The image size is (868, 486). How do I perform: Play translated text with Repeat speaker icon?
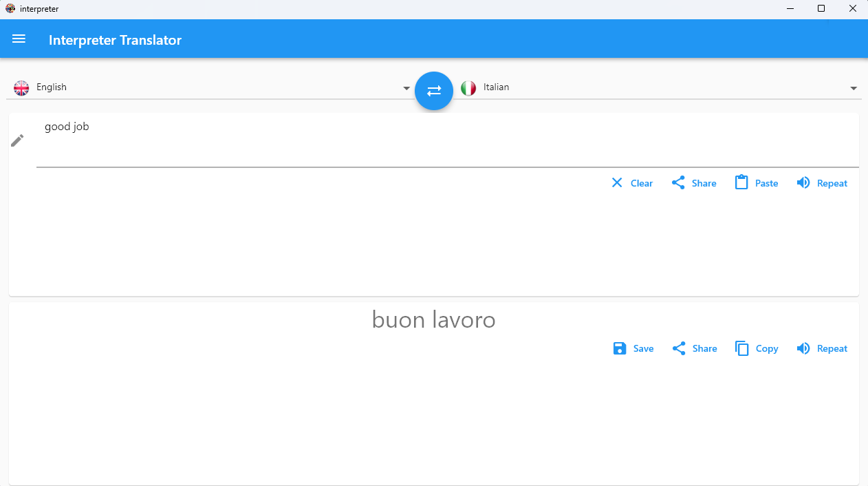(x=803, y=348)
